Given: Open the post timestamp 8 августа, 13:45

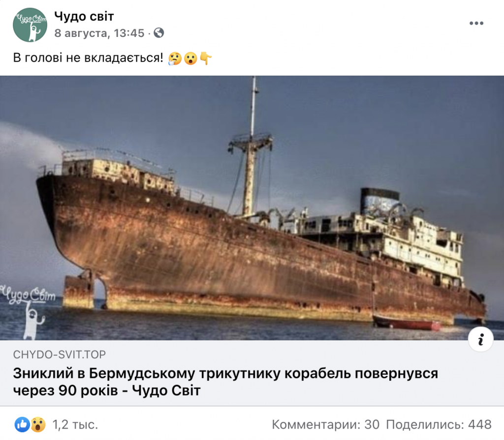Looking at the screenshot, I should coord(99,33).
